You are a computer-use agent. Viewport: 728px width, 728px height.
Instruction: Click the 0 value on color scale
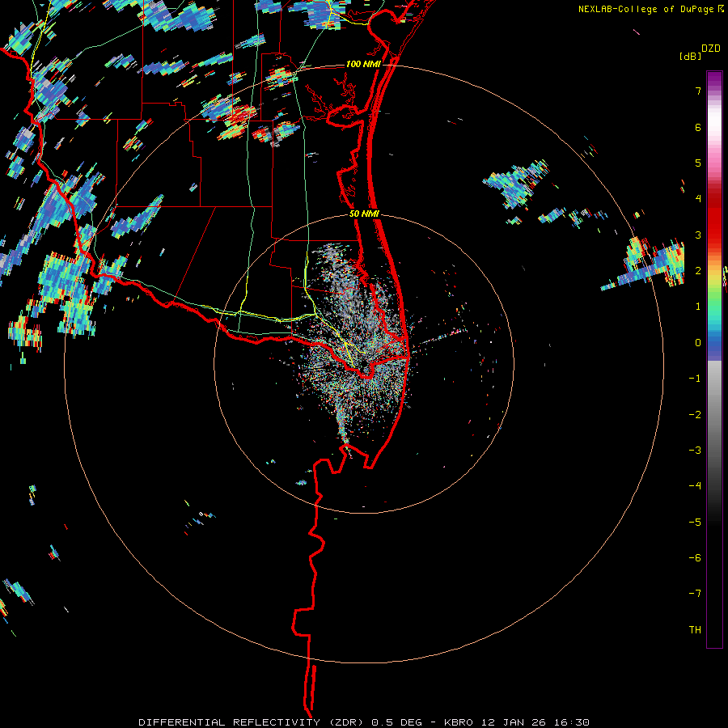tap(698, 343)
